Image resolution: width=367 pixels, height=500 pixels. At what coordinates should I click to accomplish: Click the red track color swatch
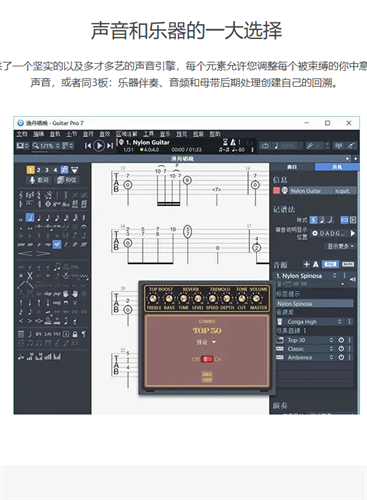click(276, 190)
